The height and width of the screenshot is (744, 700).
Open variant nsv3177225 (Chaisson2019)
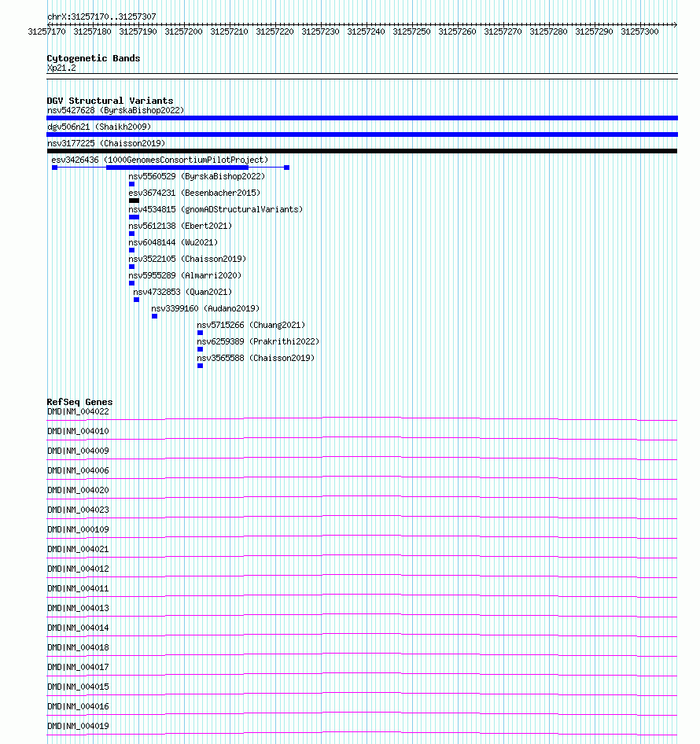tap(106, 143)
